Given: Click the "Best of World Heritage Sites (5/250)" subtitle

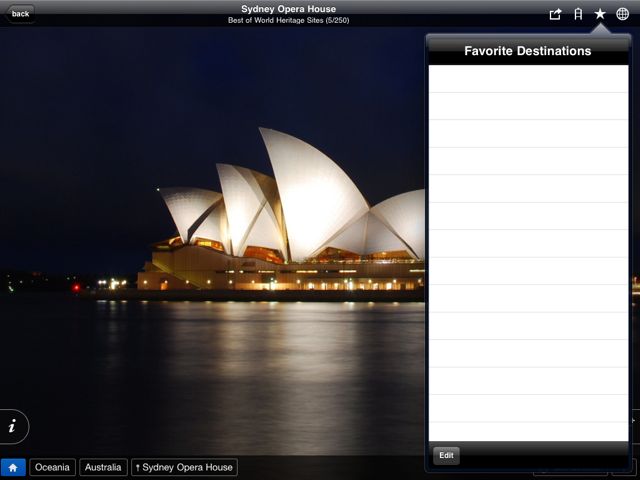Looking at the screenshot, I should coord(289,20).
